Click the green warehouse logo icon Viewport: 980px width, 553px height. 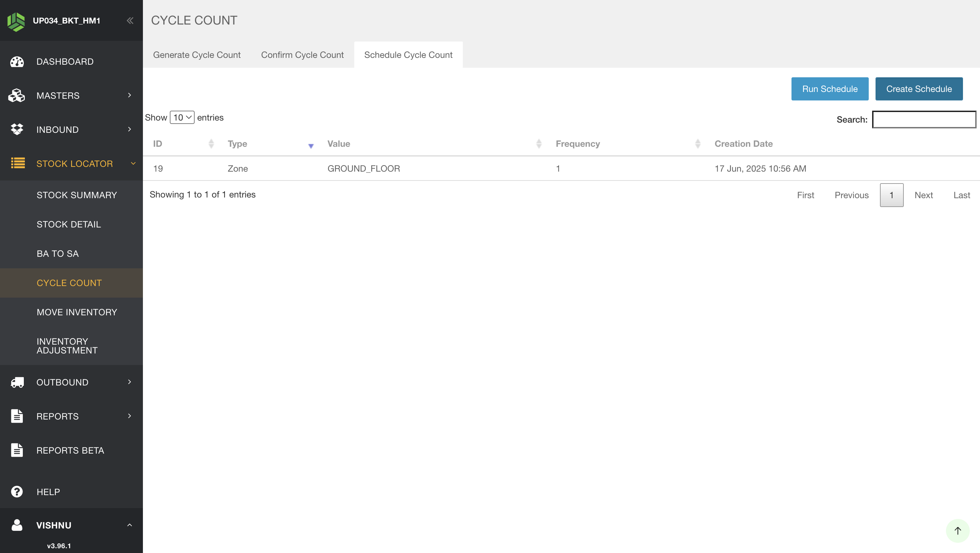pyautogui.click(x=16, y=21)
